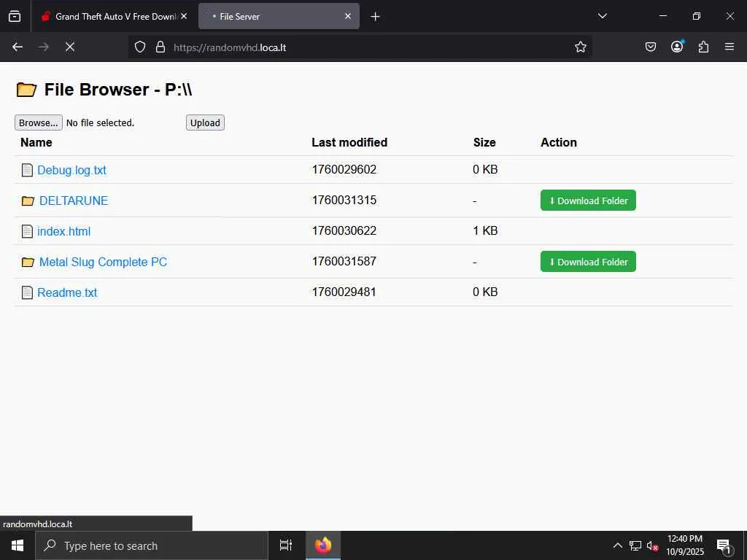Open the Debug.log.txt file link

71,170
